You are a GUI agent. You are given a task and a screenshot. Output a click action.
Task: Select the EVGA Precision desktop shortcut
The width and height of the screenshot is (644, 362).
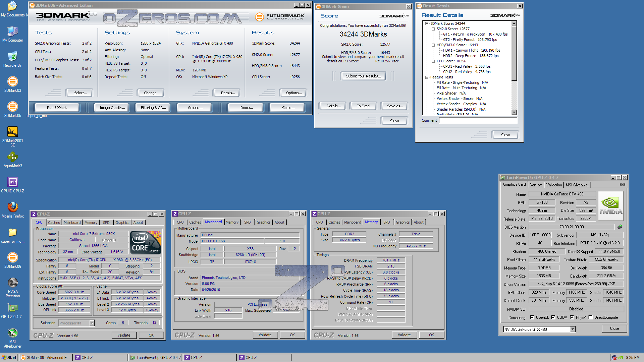tap(13, 288)
